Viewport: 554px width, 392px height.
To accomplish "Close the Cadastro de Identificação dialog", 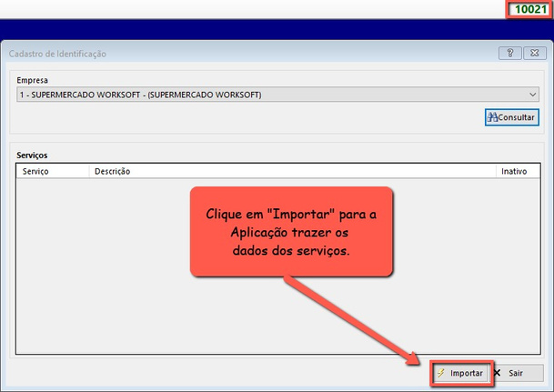I will (x=532, y=53).
